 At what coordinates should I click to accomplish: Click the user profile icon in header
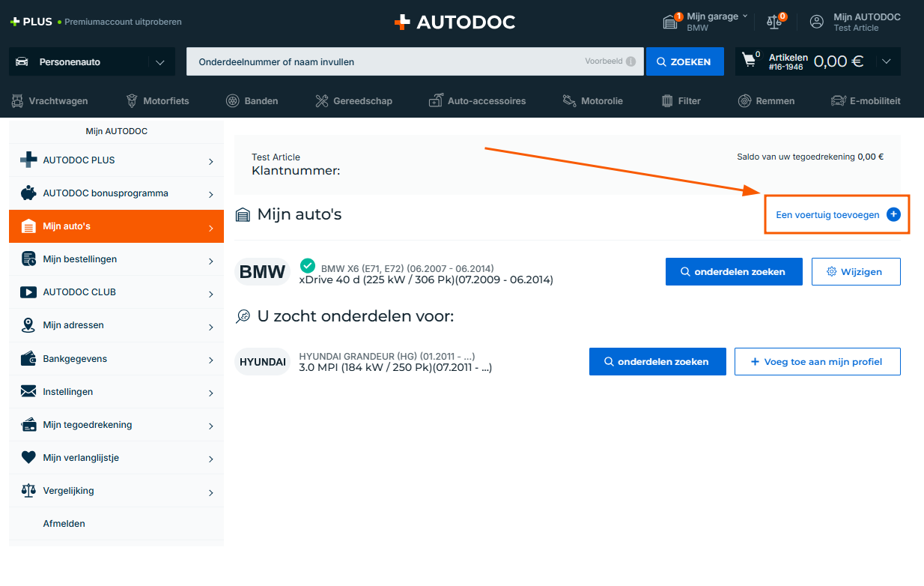coord(817,22)
